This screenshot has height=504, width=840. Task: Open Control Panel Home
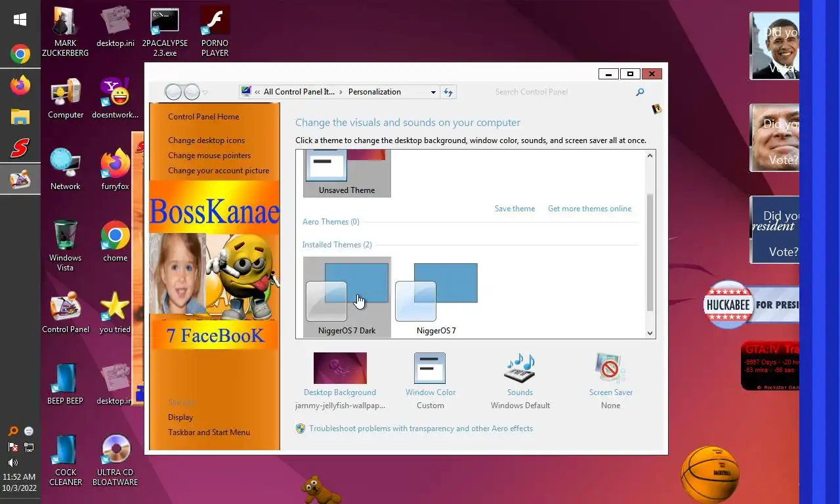(203, 117)
